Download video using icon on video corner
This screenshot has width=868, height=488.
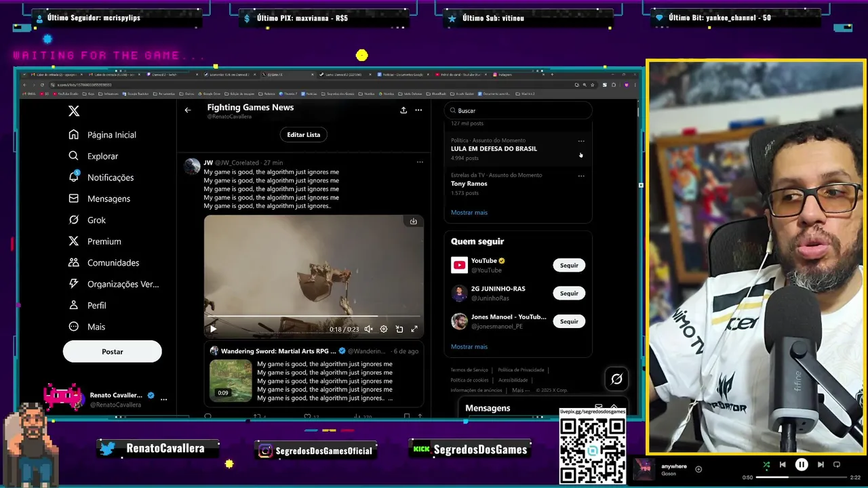(413, 221)
